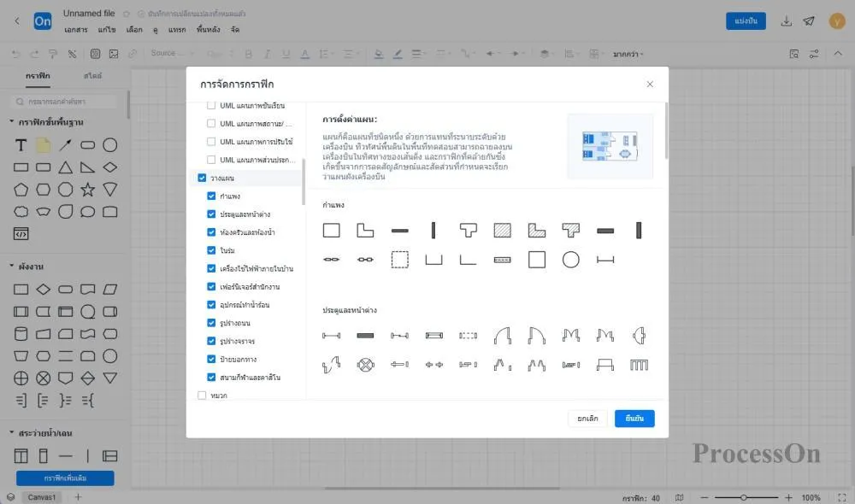The width and height of the screenshot is (855, 504).
Task: Choose the crossed-circle revolving door shape
Action: coord(365,365)
